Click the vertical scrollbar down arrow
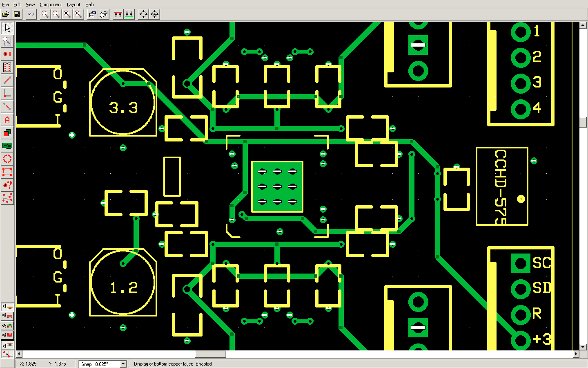 point(583,347)
